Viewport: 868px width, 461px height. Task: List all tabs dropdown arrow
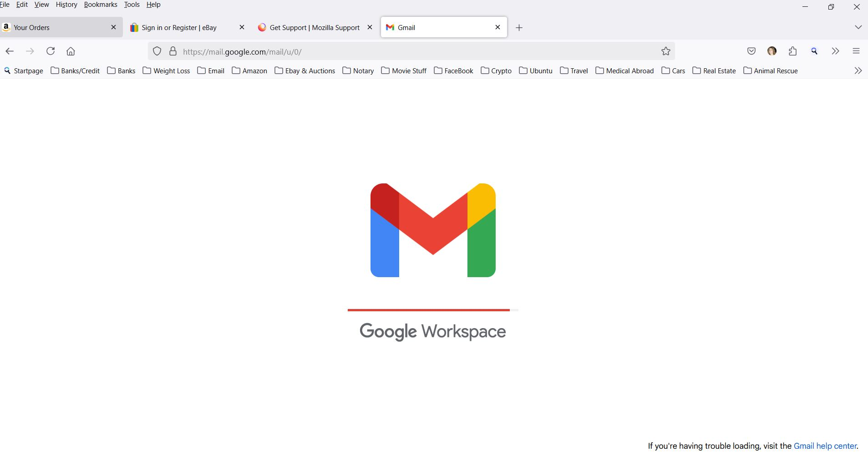pos(858,27)
